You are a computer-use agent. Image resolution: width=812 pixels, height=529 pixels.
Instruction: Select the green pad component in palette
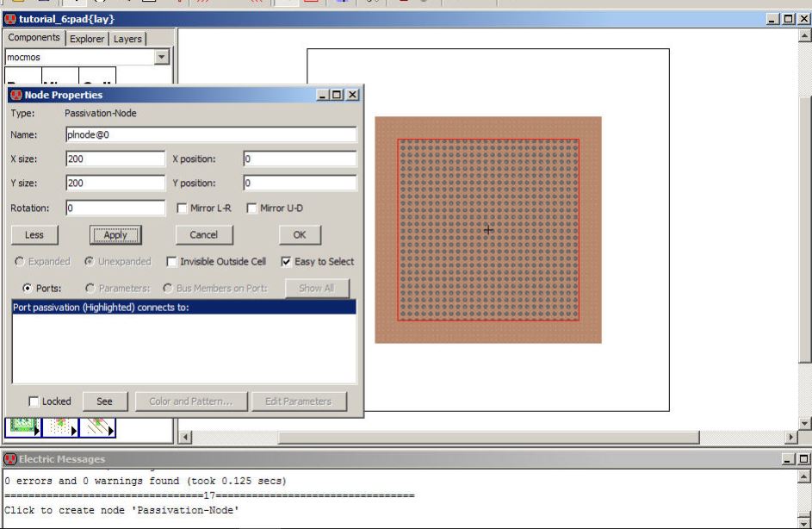22,427
